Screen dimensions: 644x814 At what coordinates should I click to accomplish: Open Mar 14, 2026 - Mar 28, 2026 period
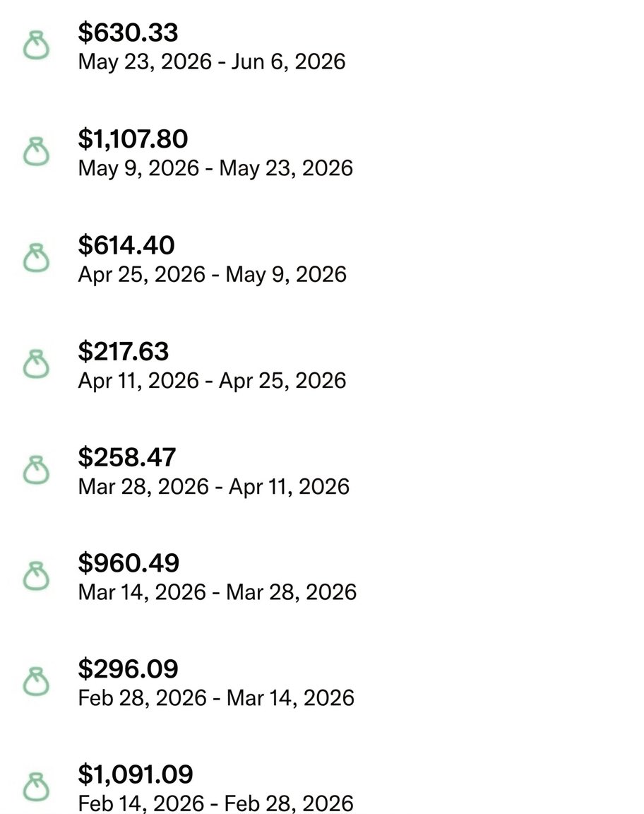click(217, 592)
